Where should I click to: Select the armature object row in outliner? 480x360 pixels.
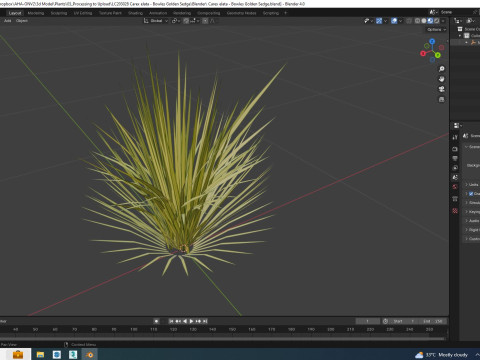point(465,42)
